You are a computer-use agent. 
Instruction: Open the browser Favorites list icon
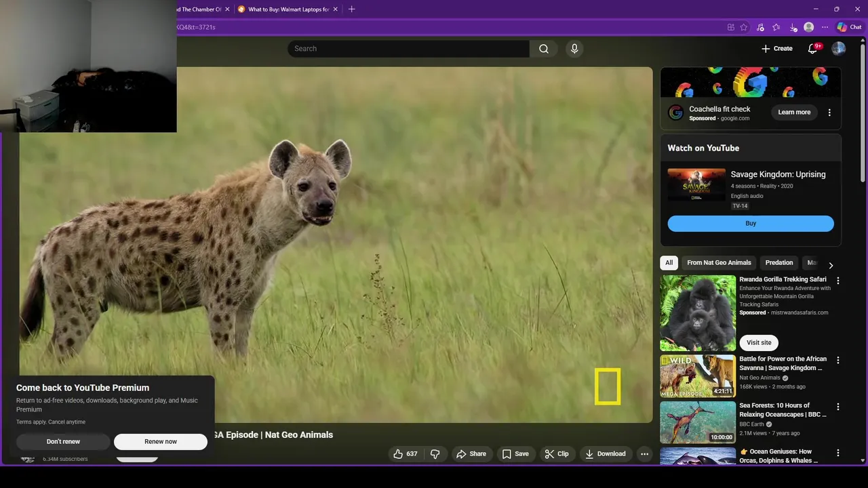click(776, 27)
